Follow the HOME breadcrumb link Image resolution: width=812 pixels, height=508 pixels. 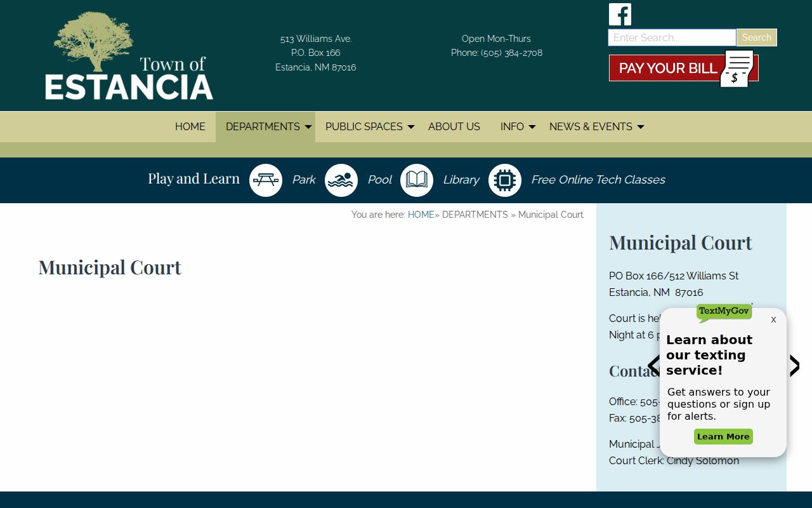pyautogui.click(x=421, y=215)
